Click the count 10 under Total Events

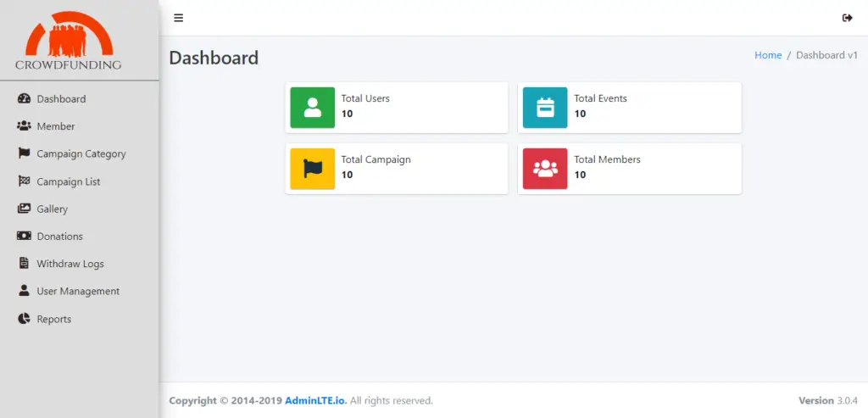580,114
